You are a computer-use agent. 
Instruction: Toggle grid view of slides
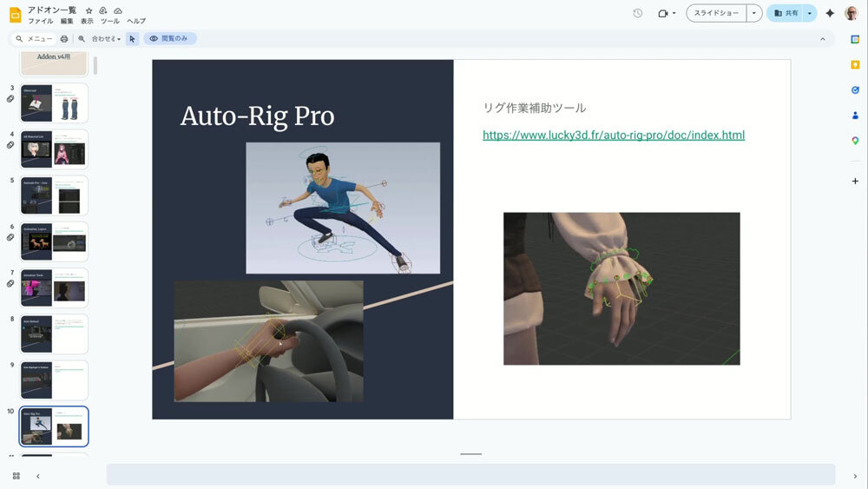16,476
